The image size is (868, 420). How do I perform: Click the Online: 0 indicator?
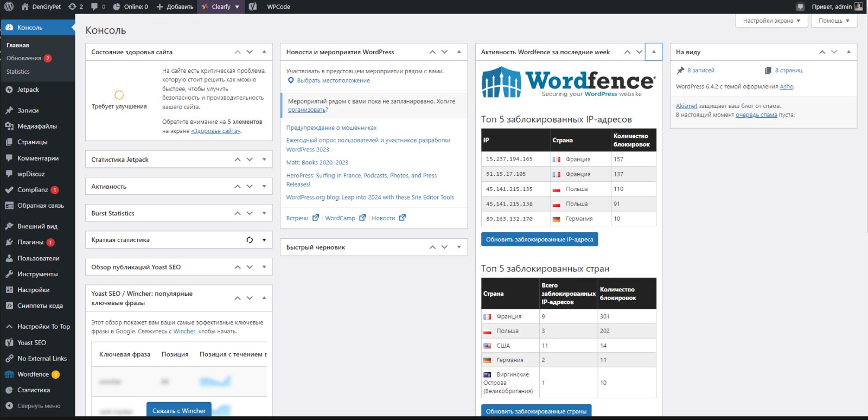click(130, 7)
